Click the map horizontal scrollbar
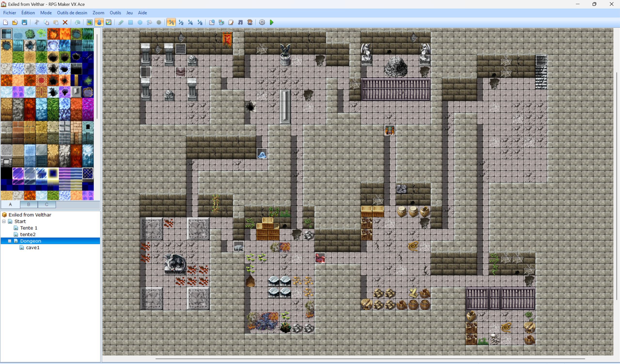This screenshot has width=620, height=364. coord(370,359)
